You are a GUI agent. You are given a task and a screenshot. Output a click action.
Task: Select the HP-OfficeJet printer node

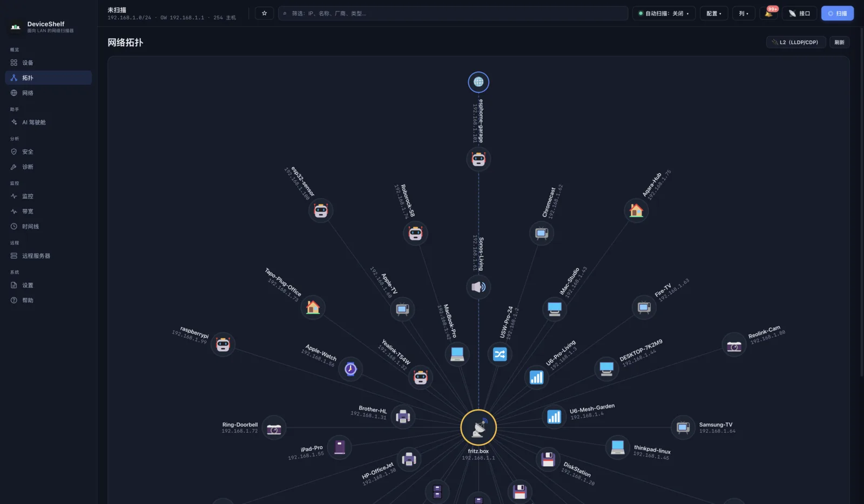point(409,459)
